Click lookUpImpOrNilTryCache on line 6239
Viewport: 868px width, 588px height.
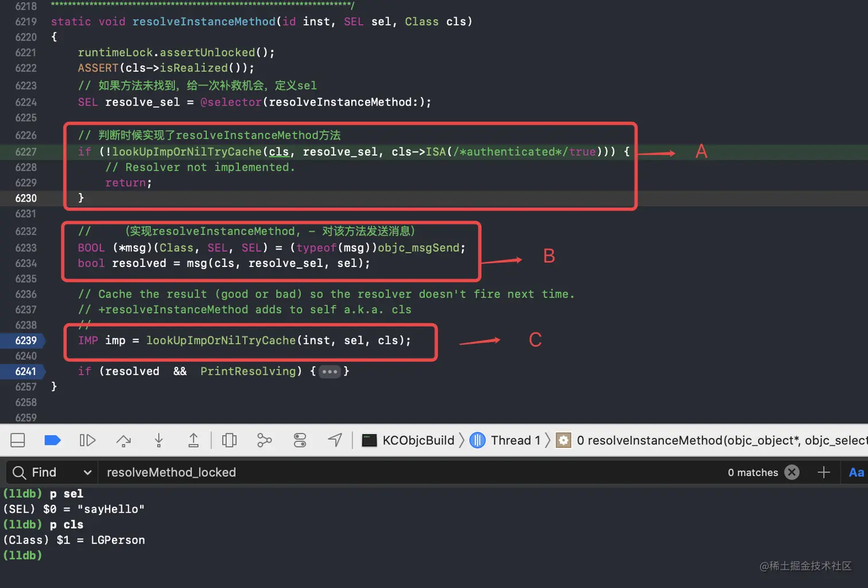221,341
